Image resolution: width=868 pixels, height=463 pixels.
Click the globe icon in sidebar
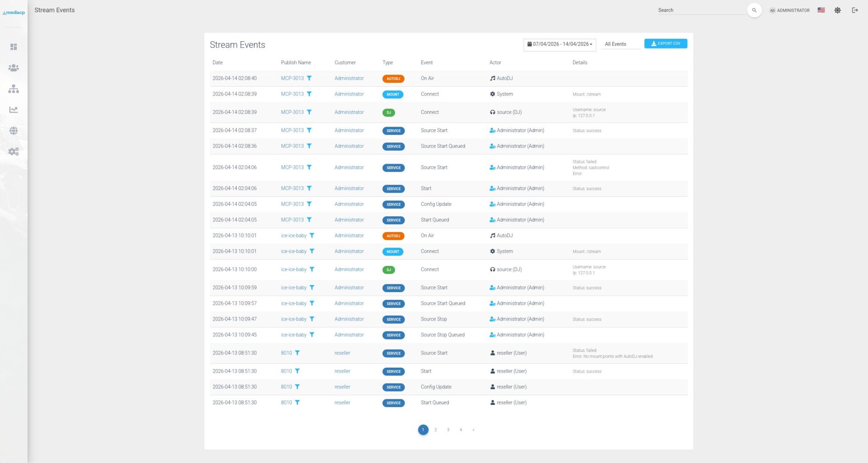click(14, 131)
